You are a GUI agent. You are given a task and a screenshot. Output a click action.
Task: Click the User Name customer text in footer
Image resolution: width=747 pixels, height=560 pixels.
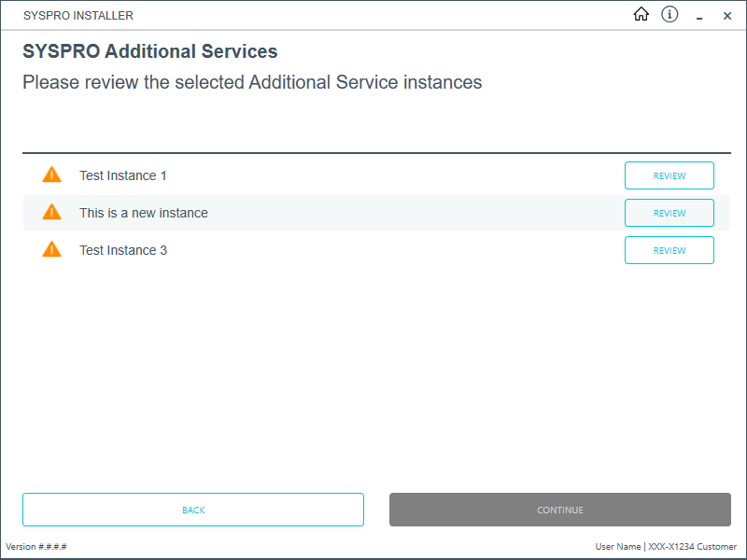pos(666,547)
